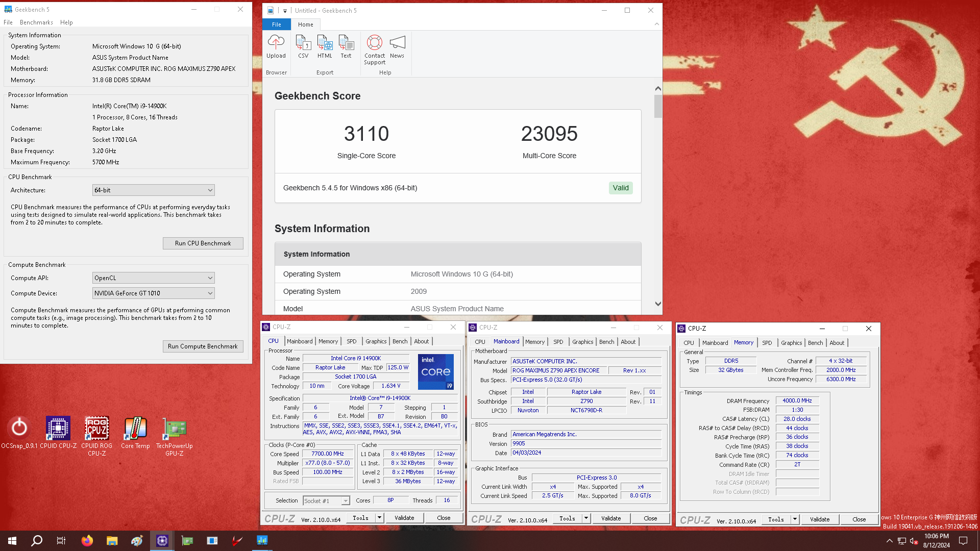Open CPUID CPU-Z desktop shortcut
980x551 pixels.
[x=58, y=433]
